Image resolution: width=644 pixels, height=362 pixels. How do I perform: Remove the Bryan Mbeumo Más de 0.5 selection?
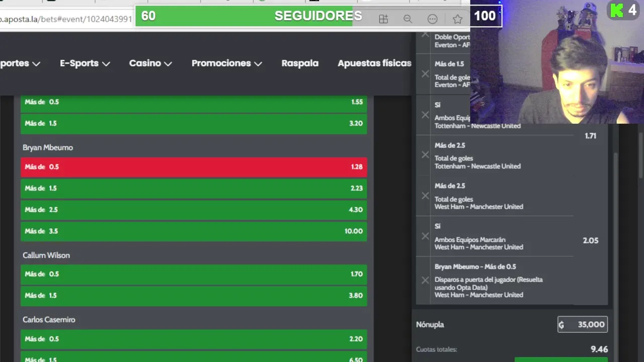coord(425,281)
